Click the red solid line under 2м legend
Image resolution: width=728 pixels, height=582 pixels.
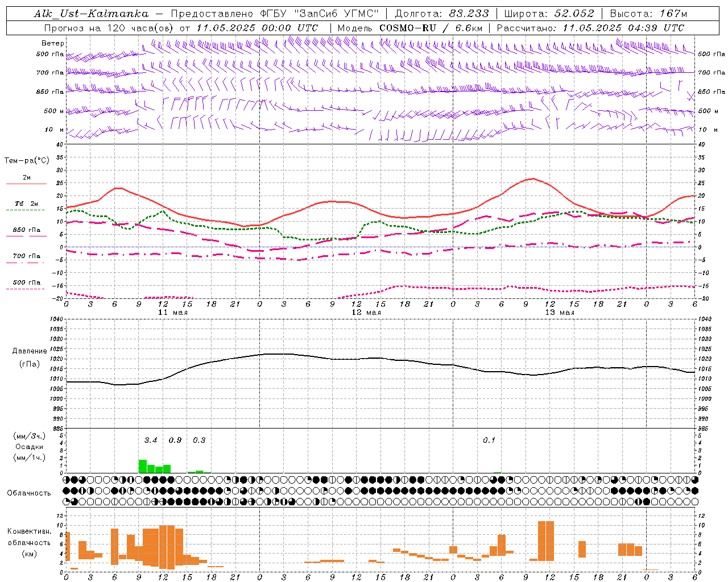(x=26, y=184)
